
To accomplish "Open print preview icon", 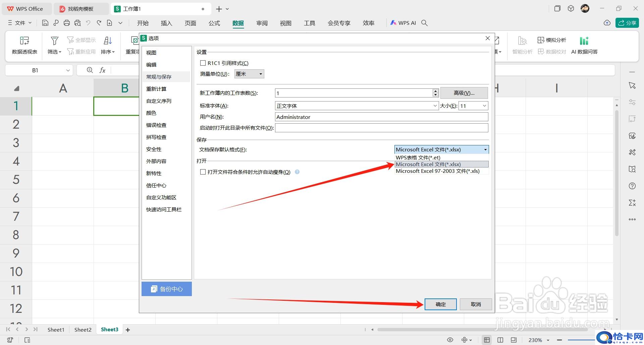I will coord(77,23).
